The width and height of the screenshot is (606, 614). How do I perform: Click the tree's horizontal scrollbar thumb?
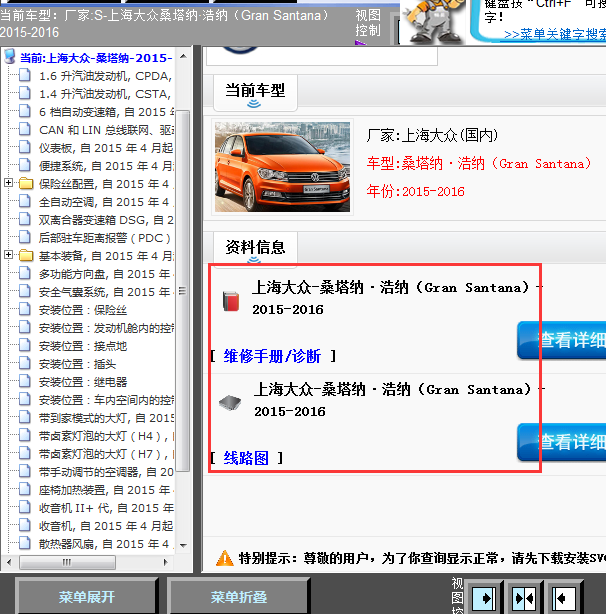[x=67, y=562]
